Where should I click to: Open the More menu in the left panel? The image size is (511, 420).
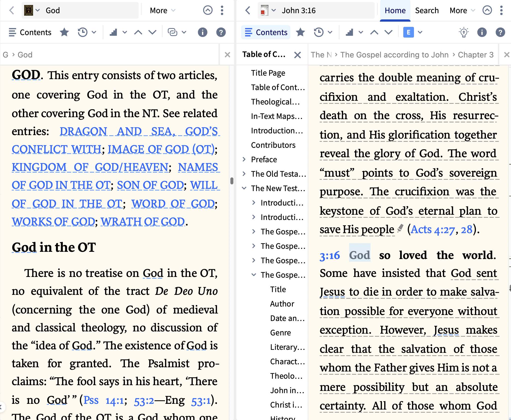click(x=163, y=10)
